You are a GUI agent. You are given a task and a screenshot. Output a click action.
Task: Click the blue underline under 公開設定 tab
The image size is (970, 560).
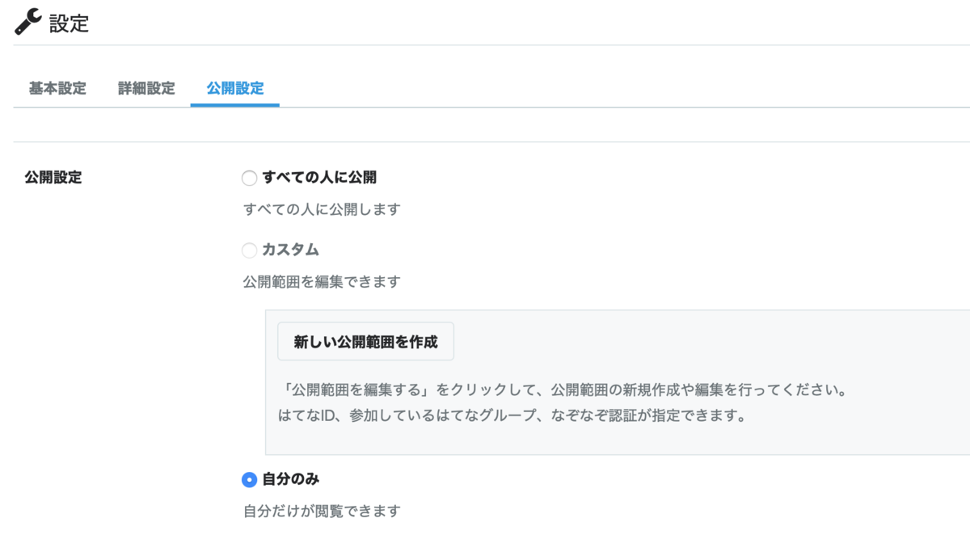(x=234, y=104)
